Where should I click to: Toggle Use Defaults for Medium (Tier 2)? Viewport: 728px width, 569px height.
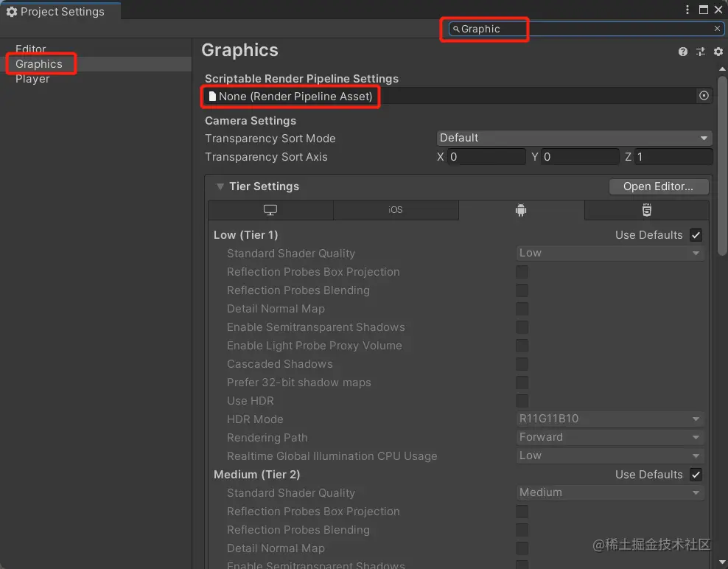pos(696,475)
